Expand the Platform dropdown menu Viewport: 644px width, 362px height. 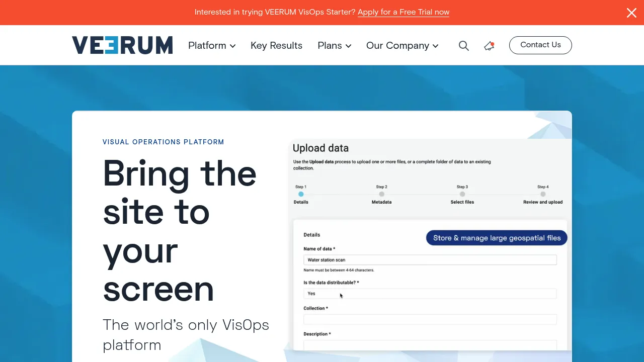[x=212, y=46]
